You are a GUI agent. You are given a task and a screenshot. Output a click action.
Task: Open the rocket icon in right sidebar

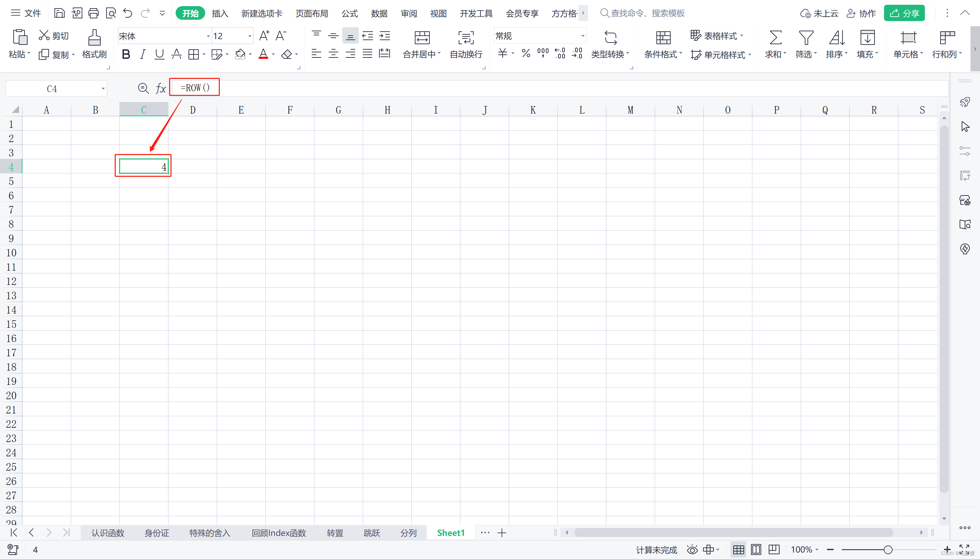pos(965,102)
